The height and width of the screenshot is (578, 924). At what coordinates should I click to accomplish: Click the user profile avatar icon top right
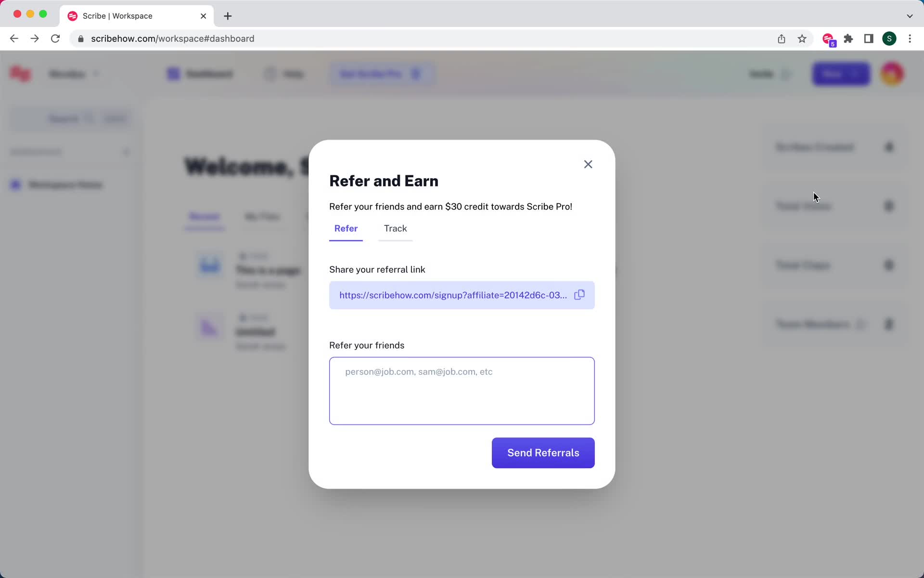click(x=893, y=73)
